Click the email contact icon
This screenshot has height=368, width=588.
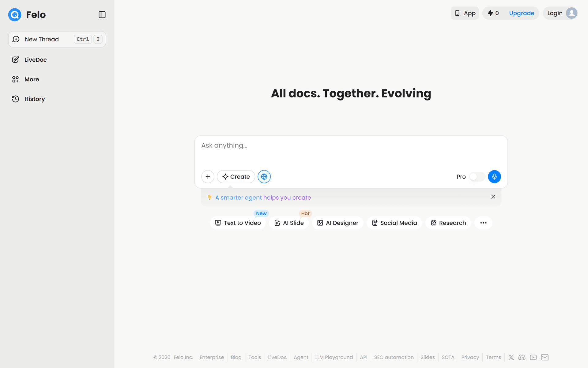pyautogui.click(x=545, y=357)
